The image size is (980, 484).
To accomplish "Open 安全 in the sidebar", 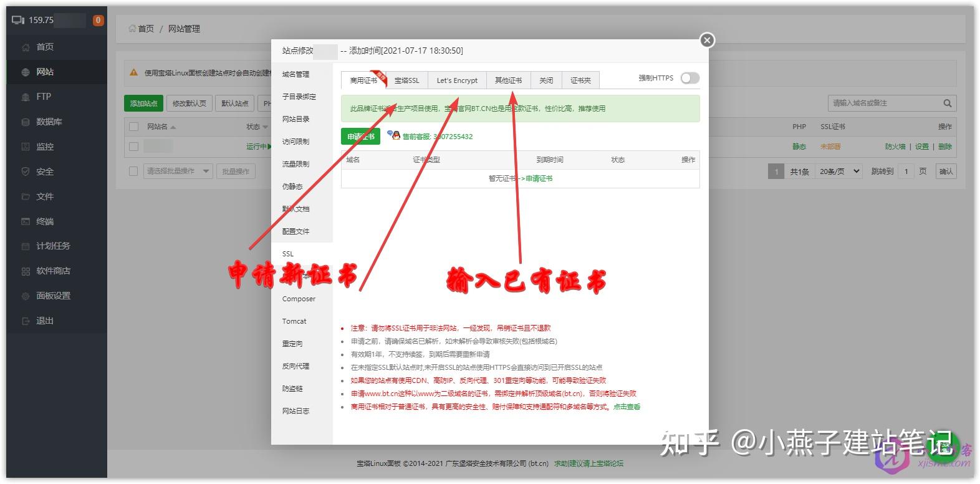I will tap(45, 172).
